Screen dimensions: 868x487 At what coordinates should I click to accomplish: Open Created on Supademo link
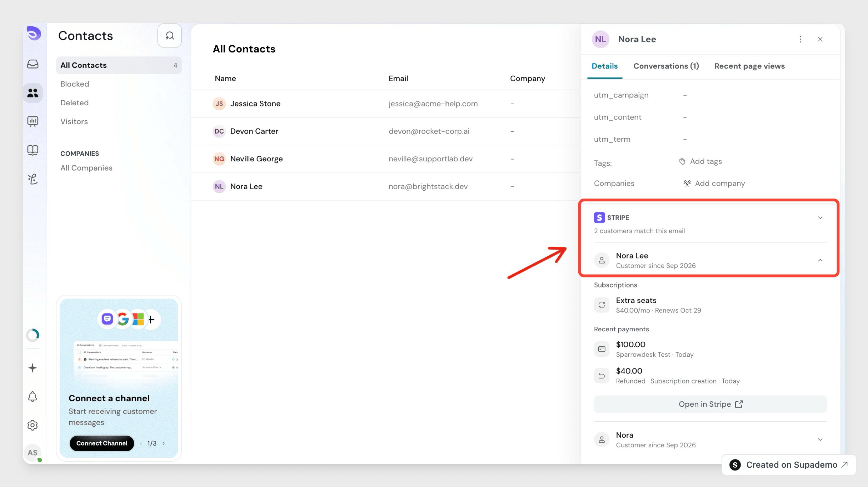[789, 465]
